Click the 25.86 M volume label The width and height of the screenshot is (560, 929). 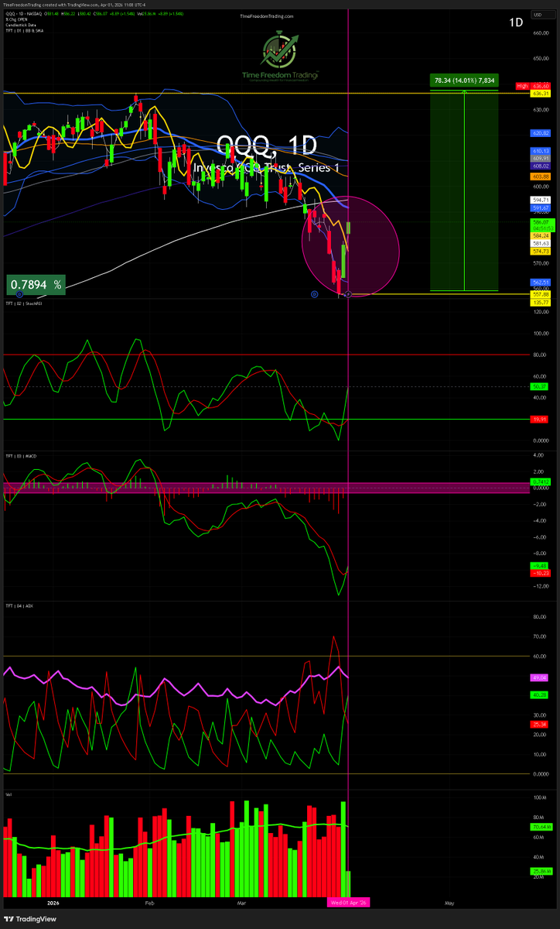(x=540, y=872)
